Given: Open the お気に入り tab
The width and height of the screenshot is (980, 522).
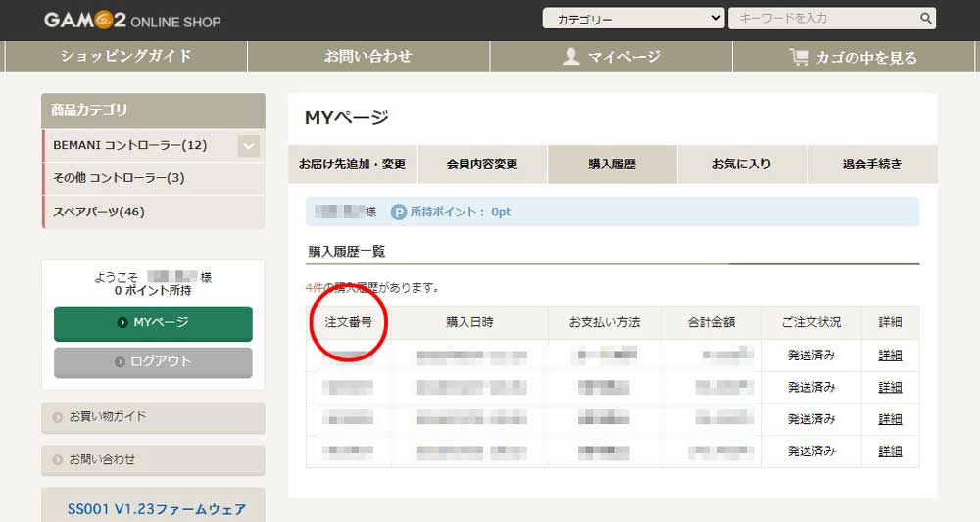Looking at the screenshot, I should pos(742,165).
